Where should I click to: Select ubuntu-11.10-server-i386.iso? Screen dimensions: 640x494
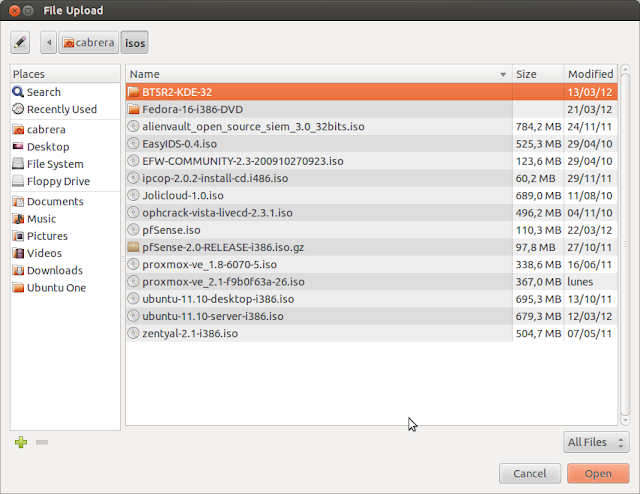[371, 316]
